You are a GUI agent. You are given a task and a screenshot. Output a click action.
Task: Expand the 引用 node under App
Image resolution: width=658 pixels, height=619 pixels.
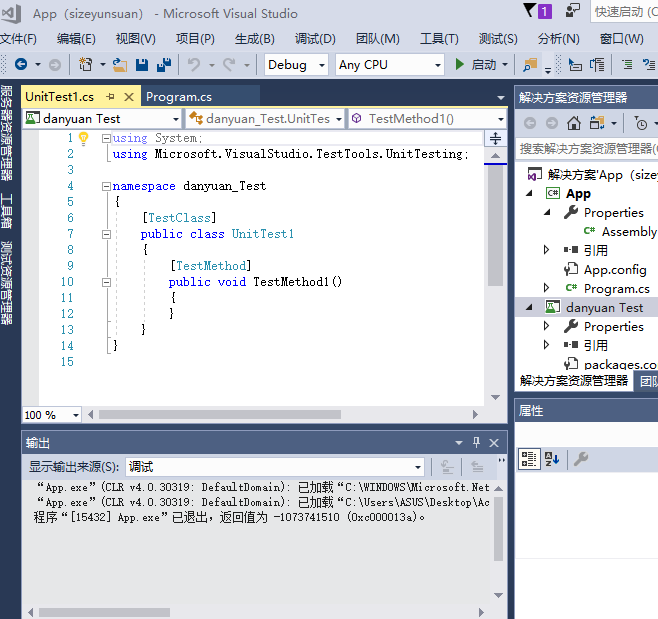(546, 250)
